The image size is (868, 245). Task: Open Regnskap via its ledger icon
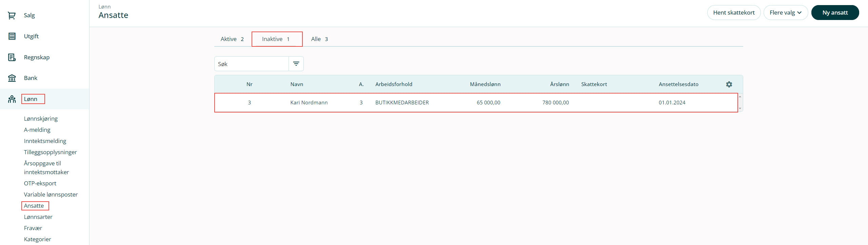pyautogui.click(x=12, y=58)
